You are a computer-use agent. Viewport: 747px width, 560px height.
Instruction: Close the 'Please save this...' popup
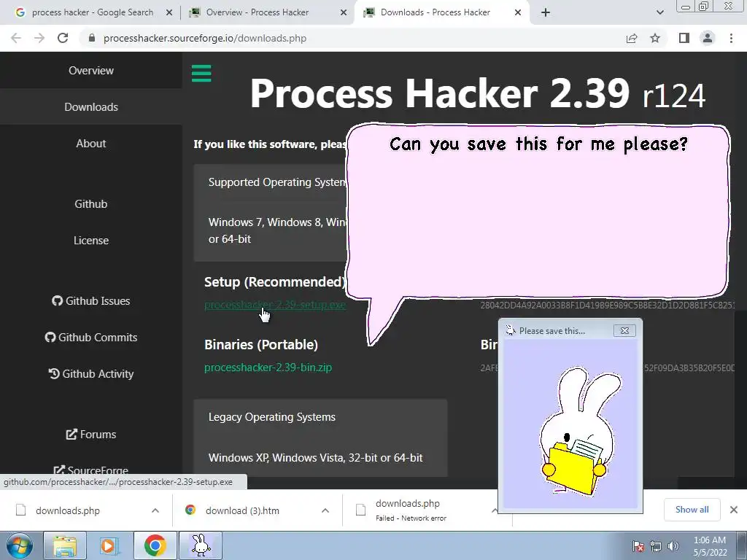(x=624, y=330)
